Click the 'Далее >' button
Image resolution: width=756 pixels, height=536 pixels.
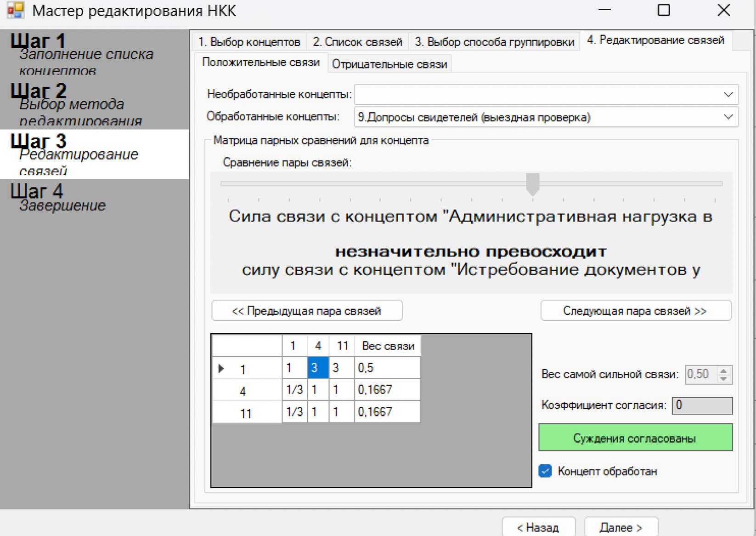(621, 527)
